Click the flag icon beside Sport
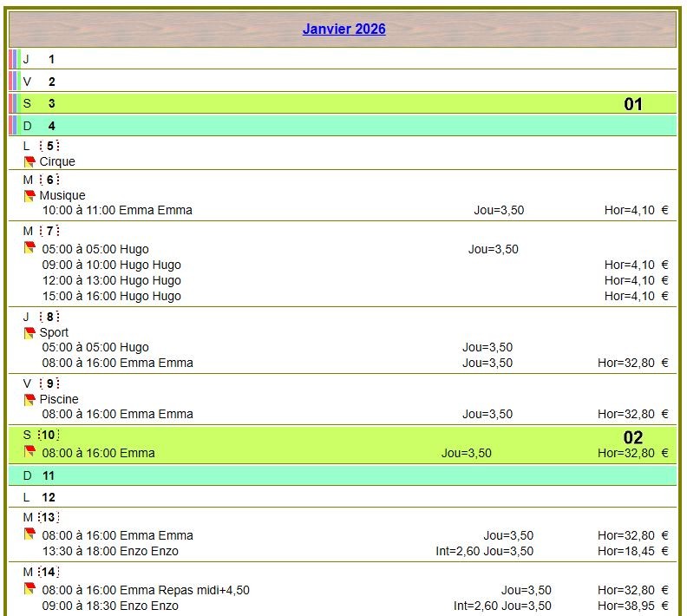 click(x=29, y=333)
